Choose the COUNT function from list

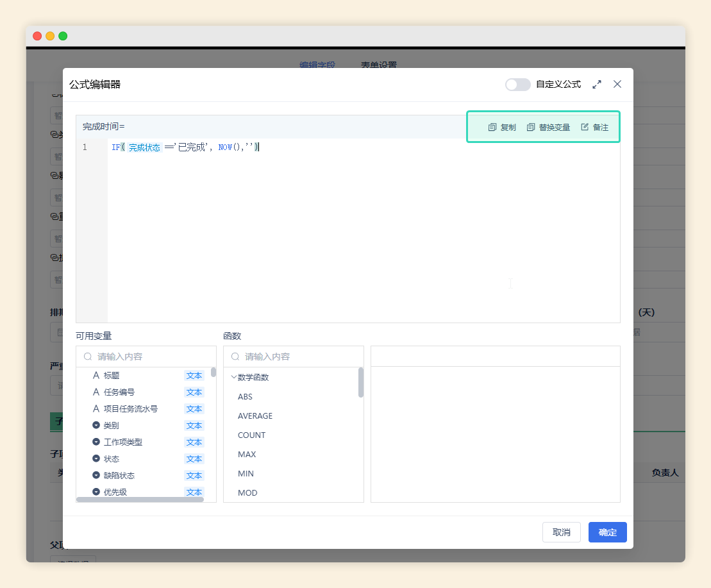click(251, 435)
